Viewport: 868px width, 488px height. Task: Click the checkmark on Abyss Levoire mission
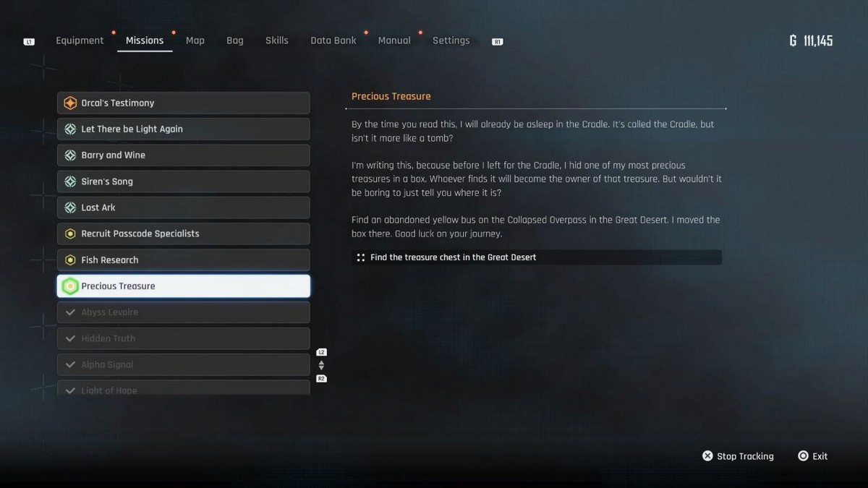coord(70,312)
